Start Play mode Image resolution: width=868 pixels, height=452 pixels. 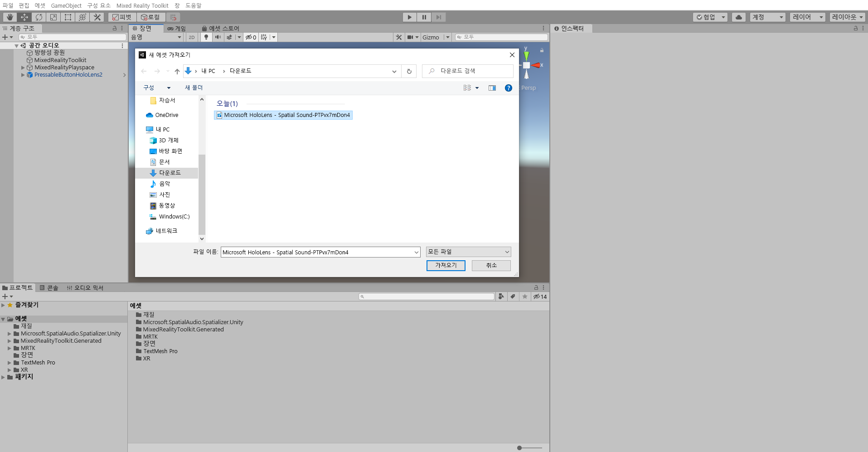(410, 17)
